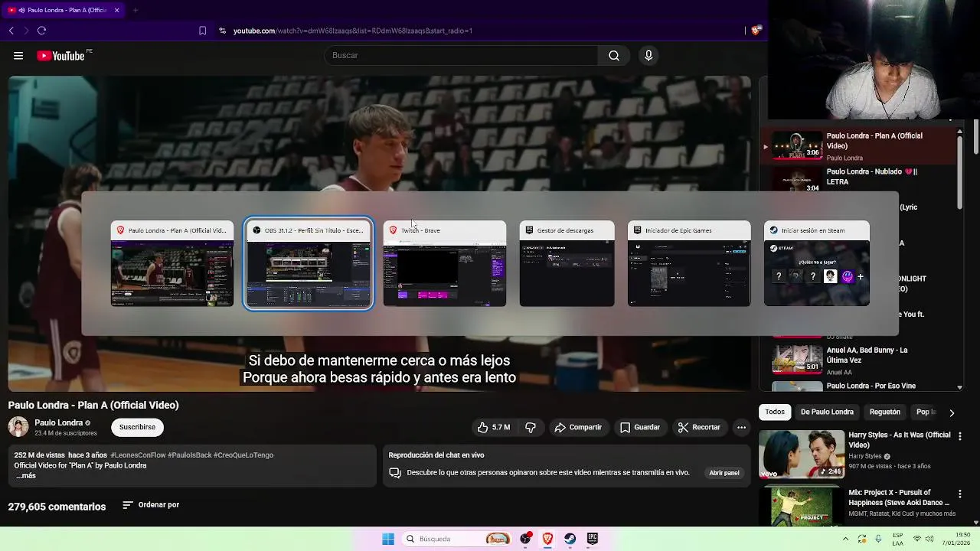
Task: Open the volume icon in the system tray
Action: 931,539
